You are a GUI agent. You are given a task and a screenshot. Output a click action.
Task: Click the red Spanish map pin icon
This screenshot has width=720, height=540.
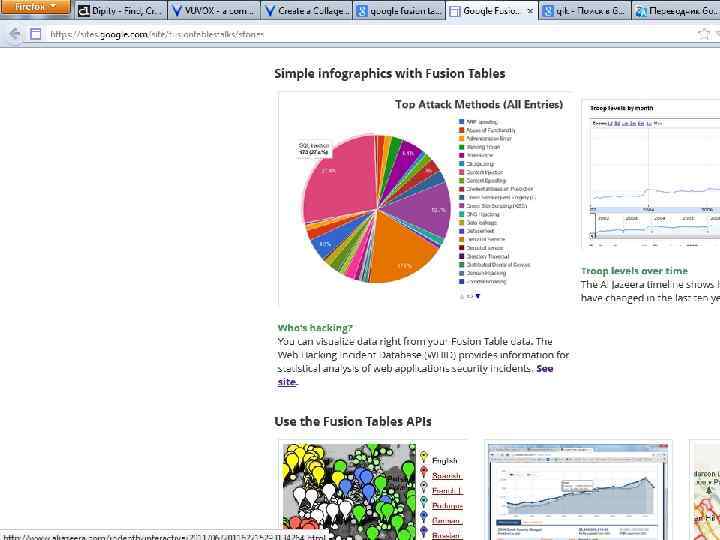[x=424, y=472]
